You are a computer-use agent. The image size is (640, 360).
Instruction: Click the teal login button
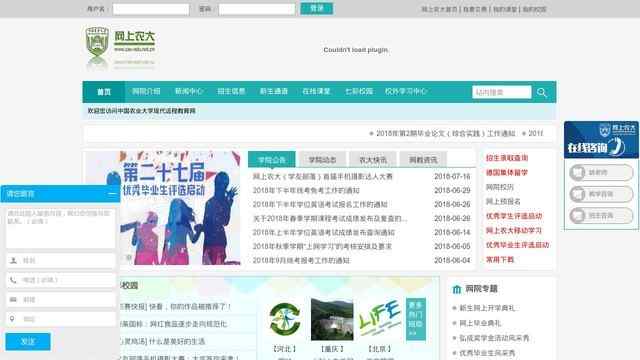tap(317, 9)
